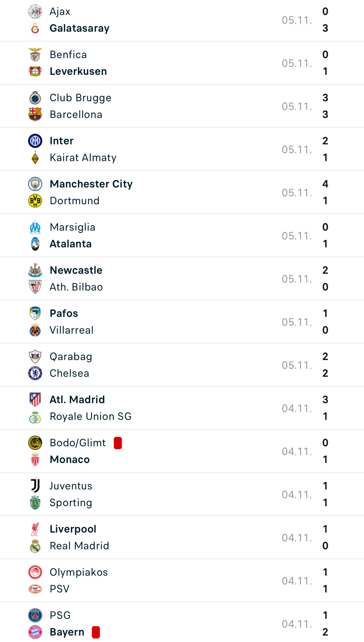This screenshot has height=642, width=364.
Task: Tap the Barcellona club crest
Action: point(35,114)
